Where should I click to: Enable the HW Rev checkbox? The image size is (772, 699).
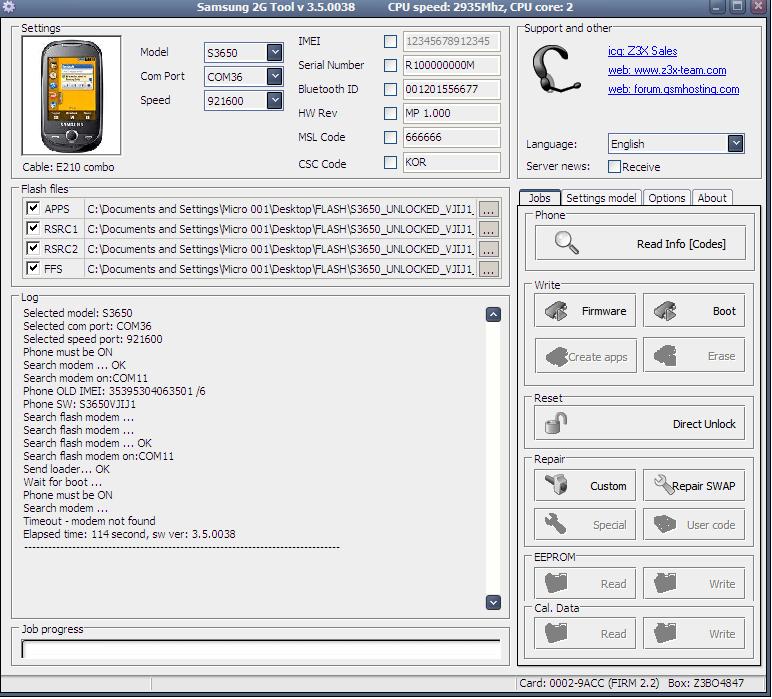click(390, 114)
